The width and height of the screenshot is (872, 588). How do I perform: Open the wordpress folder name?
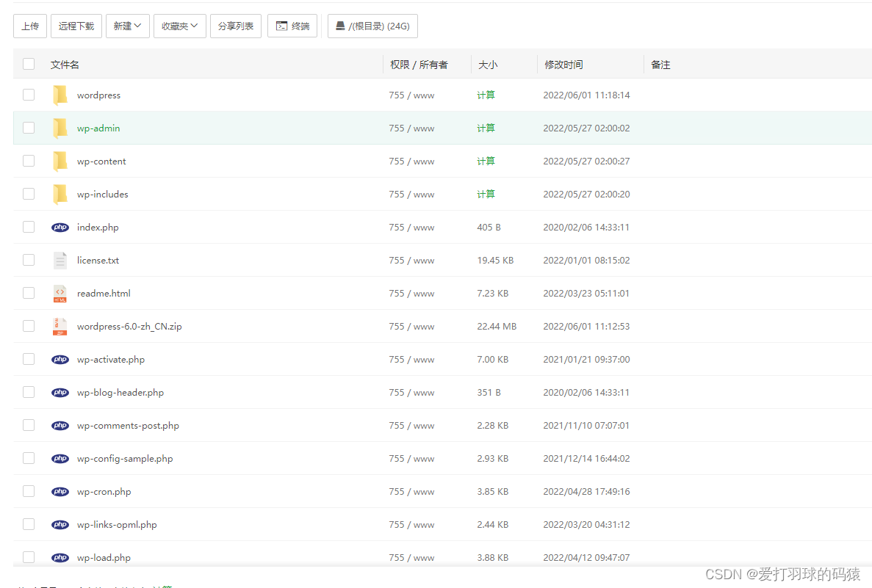tap(98, 95)
